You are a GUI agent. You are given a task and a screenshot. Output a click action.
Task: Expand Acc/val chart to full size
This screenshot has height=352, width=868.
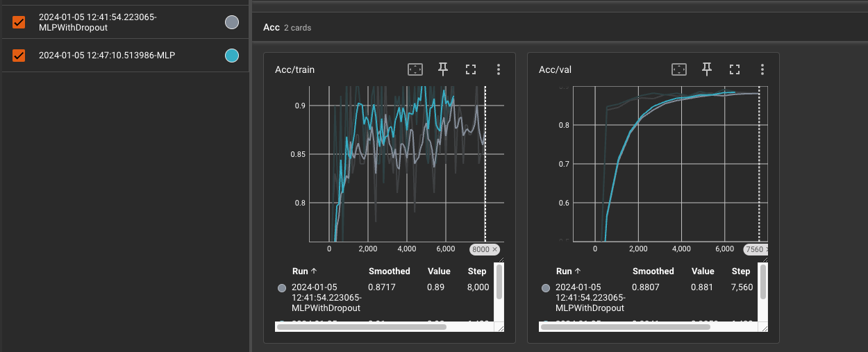pyautogui.click(x=735, y=69)
